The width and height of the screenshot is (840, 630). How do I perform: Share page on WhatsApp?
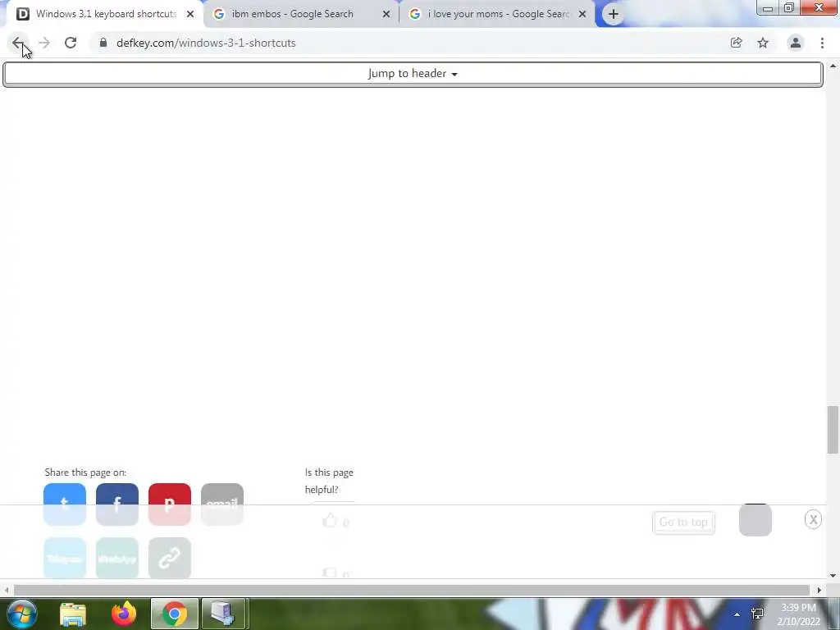116,558
